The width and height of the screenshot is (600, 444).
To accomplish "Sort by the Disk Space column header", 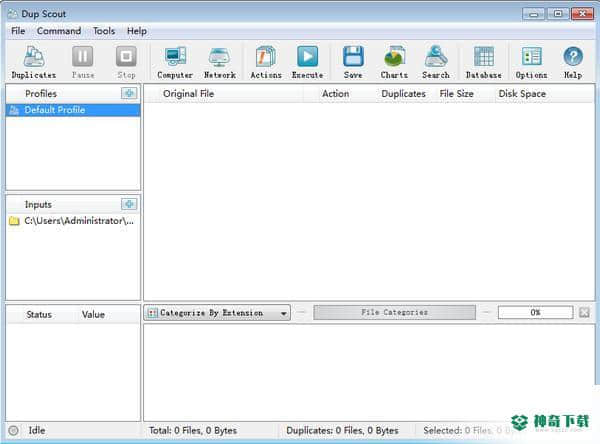I will (522, 94).
